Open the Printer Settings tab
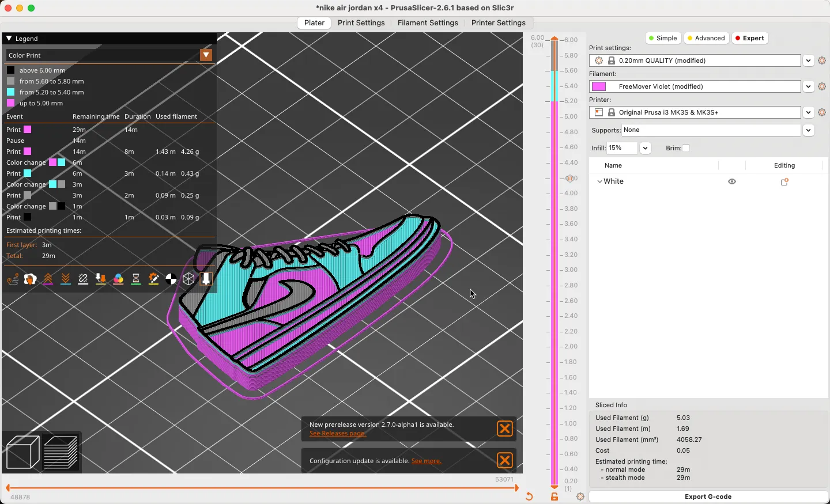The height and width of the screenshot is (504, 830). coord(498,23)
